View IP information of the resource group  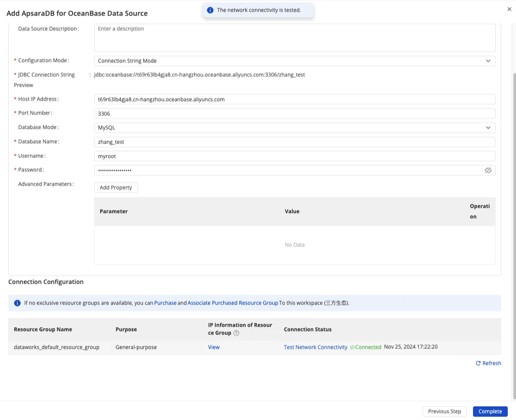(214, 347)
